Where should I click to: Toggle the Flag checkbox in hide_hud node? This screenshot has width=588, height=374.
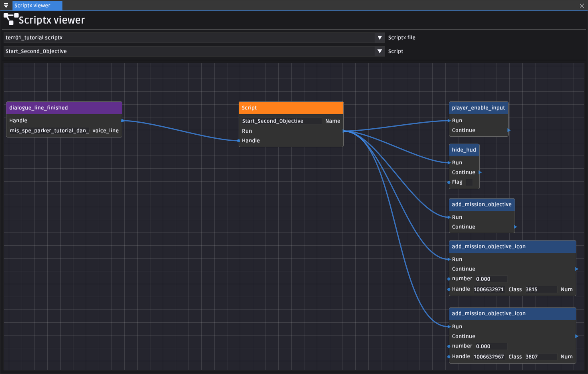(469, 182)
